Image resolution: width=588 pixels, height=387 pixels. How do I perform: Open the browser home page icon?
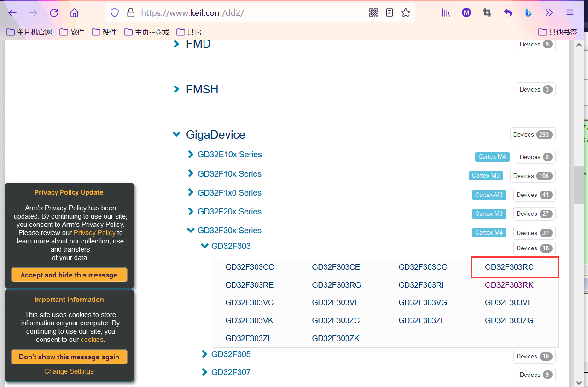[75, 12]
